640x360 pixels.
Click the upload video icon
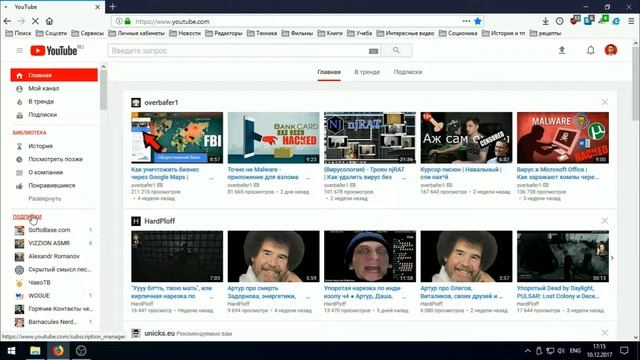coord(562,50)
